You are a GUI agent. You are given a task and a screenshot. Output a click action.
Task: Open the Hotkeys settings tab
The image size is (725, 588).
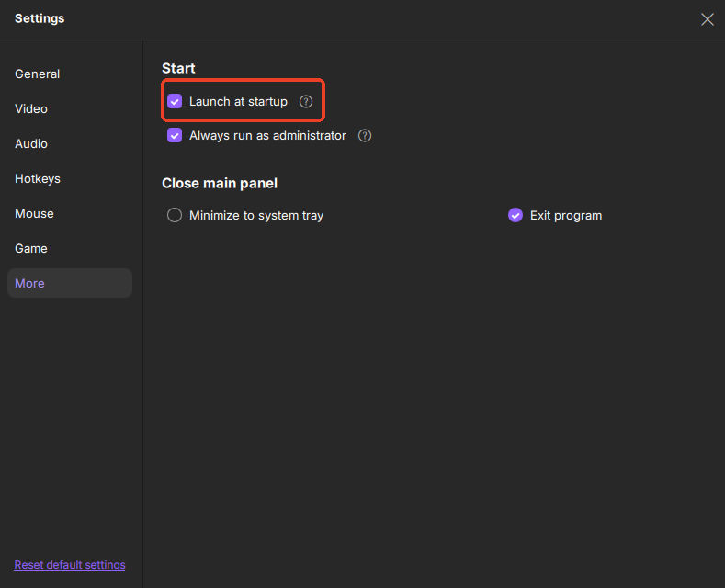point(38,179)
